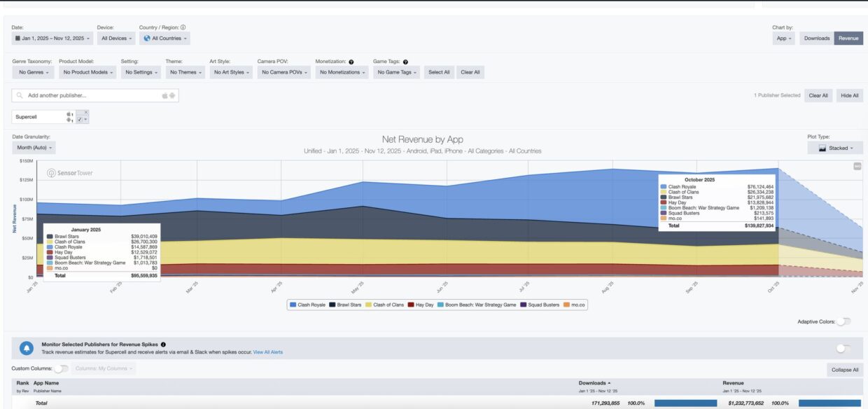Click the Monetization help question-mark icon

click(351, 62)
